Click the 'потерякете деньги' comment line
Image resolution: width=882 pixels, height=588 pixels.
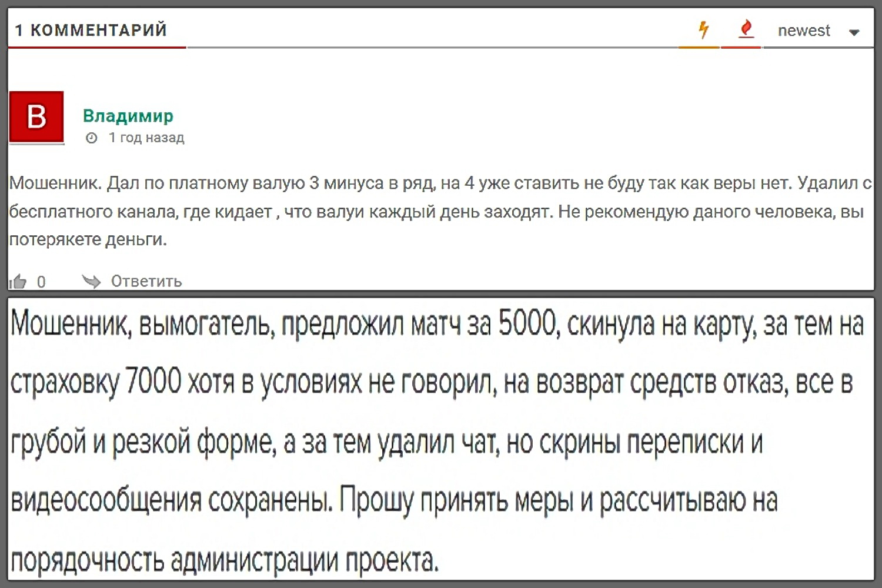(x=88, y=239)
